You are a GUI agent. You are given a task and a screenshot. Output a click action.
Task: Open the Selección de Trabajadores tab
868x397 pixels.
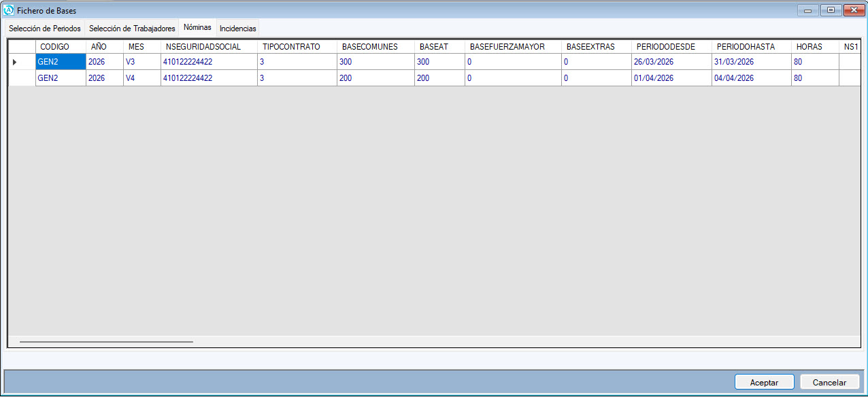pos(132,29)
